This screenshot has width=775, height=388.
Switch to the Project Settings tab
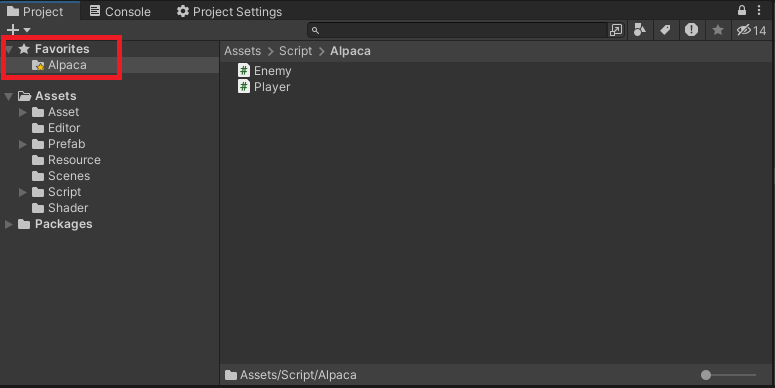click(229, 11)
